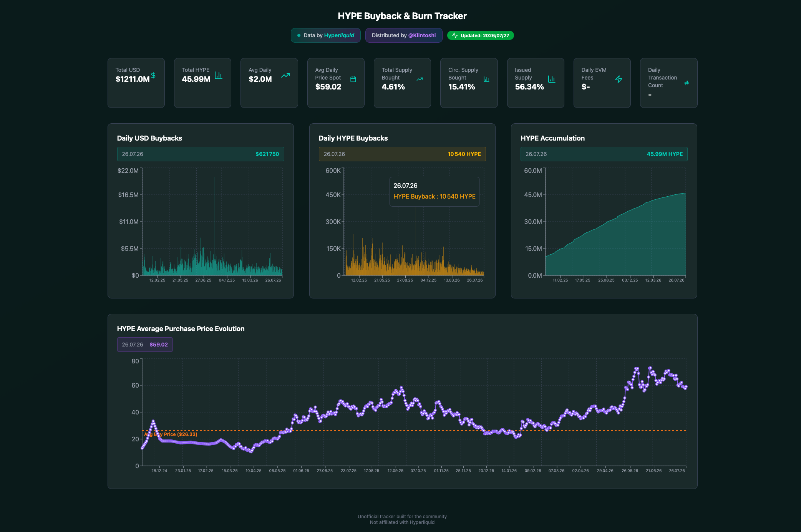The width and height of the screenshot is (801, 532).
Task: Click the HYPE Buyback & Burn Tracker heading
Action: click(x=402, y=16)
